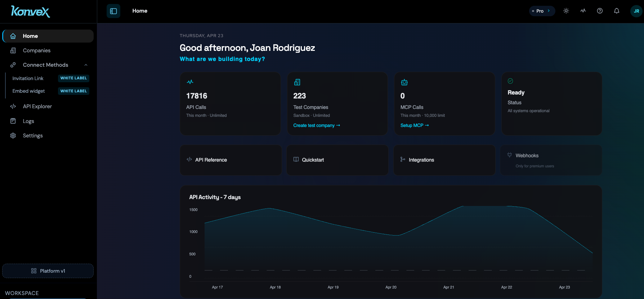
Task: Click WHITE LABEL badge beside Invitation Link
Action: [73, 78]
